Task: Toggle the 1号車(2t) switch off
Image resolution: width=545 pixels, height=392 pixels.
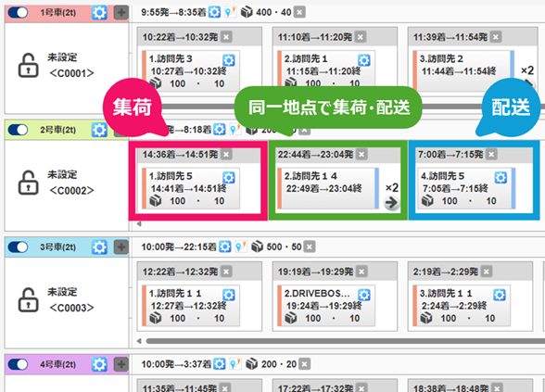Action: 18,13
